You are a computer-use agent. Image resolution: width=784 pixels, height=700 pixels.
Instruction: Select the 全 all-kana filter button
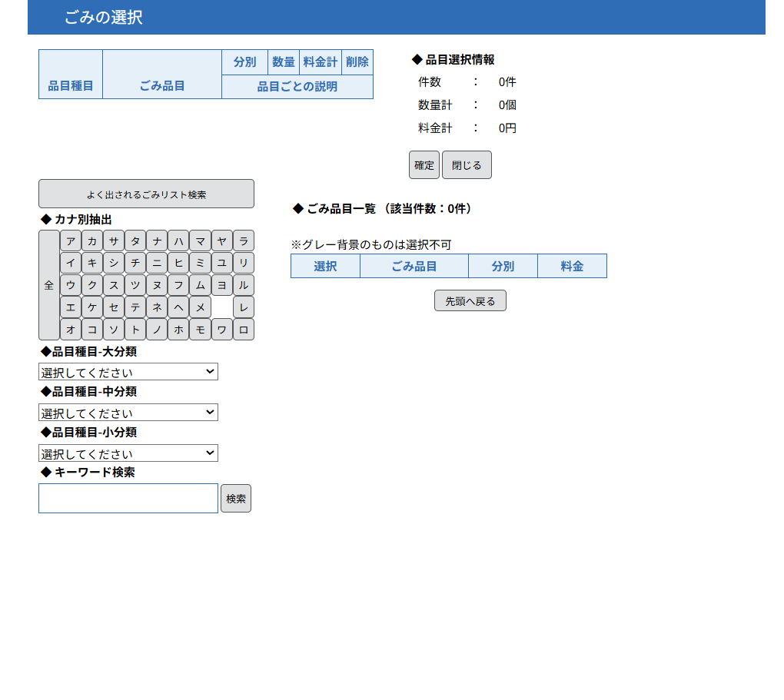49,285
